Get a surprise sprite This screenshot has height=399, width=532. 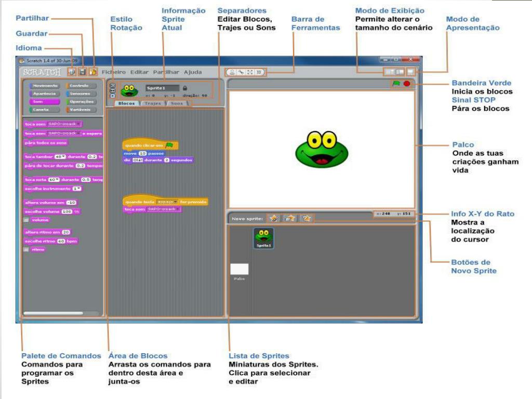(x=306, y=218)
